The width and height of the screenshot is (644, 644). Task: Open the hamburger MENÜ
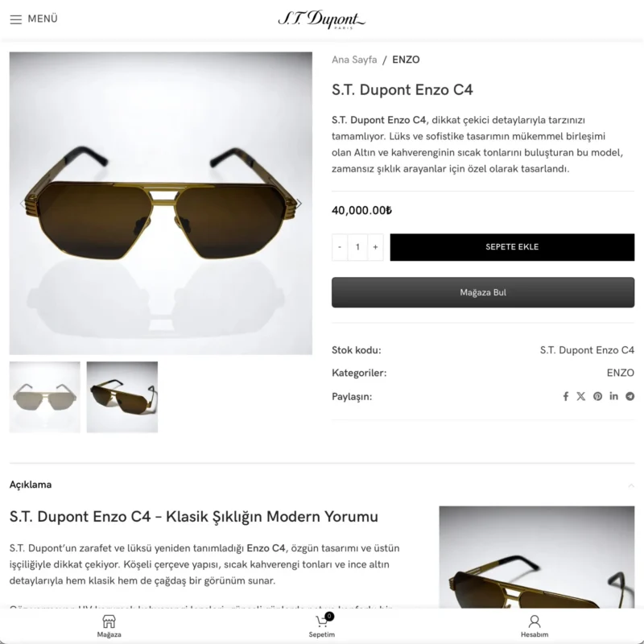point(34,19)
